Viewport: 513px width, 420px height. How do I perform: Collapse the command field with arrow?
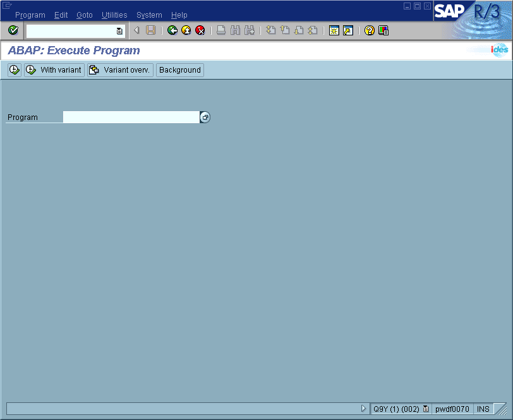[136, 30]
